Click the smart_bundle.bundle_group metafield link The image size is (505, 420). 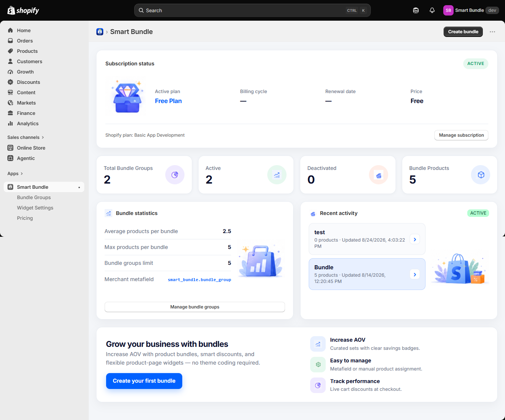click(x=200, y=280)
